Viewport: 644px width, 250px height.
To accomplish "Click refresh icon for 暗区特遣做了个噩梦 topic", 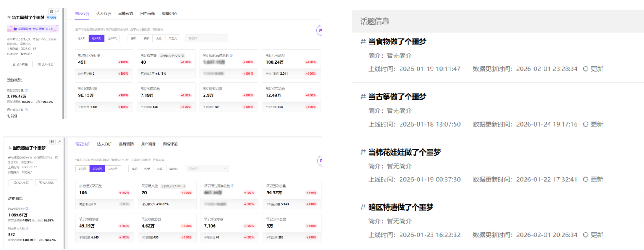I will [586, 235].
